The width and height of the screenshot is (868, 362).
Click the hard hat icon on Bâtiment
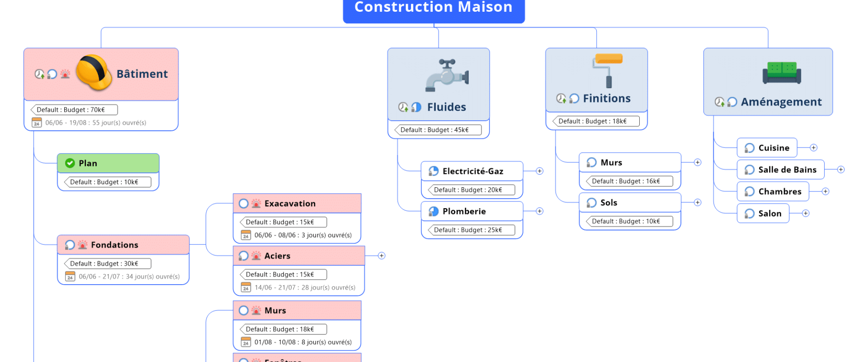pyautogui.click(x=94, y=72)
